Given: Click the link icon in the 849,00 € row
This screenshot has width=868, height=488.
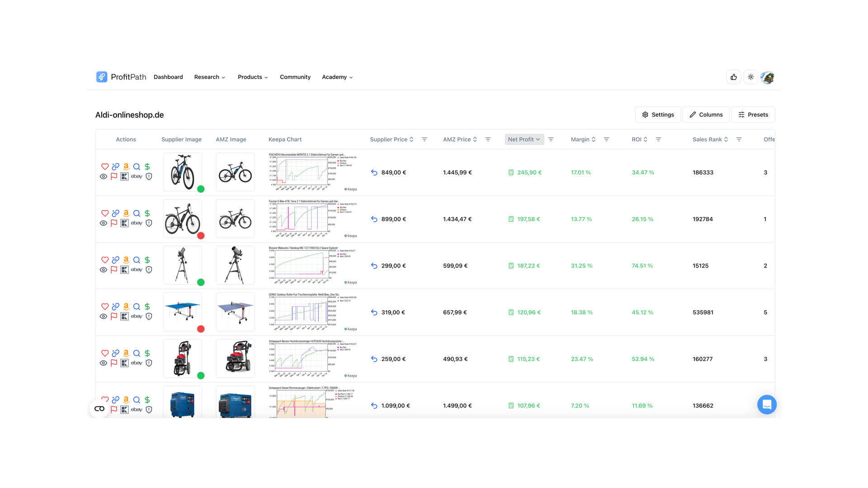Looking at the screenshot, I should coord(116,167).
